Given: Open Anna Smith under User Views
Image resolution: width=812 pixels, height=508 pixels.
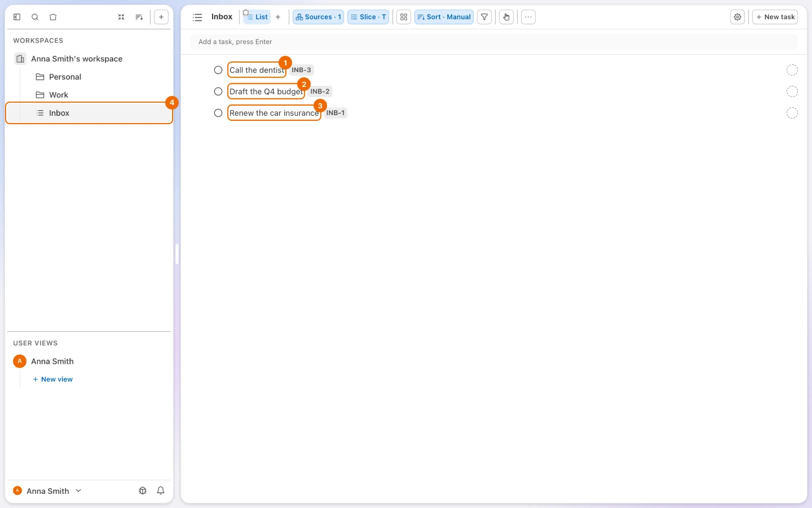Looking at the screenshot, I should click(52, 361).
